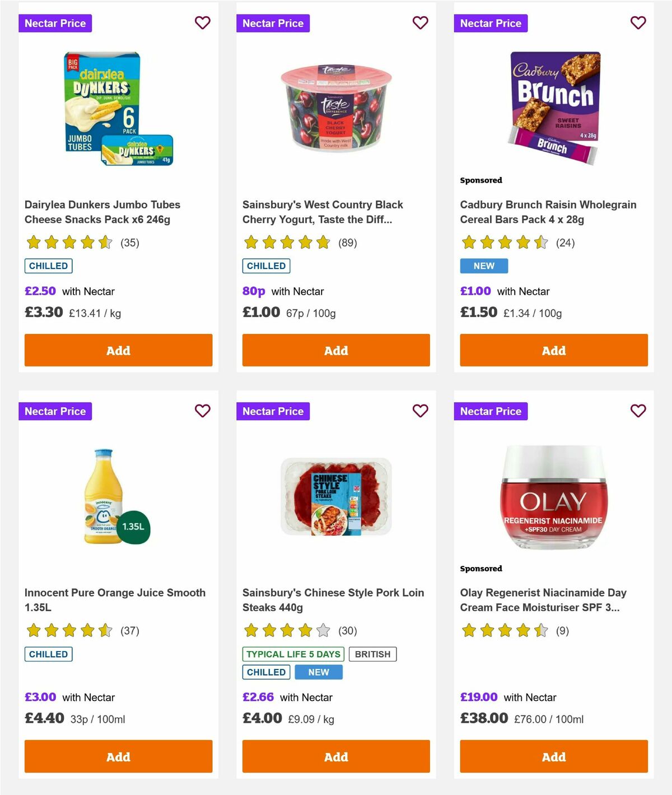672x795 pixels.
Task: Add Chinese Style Pork Loin Steaks to trolley
Action: (335, 756)
